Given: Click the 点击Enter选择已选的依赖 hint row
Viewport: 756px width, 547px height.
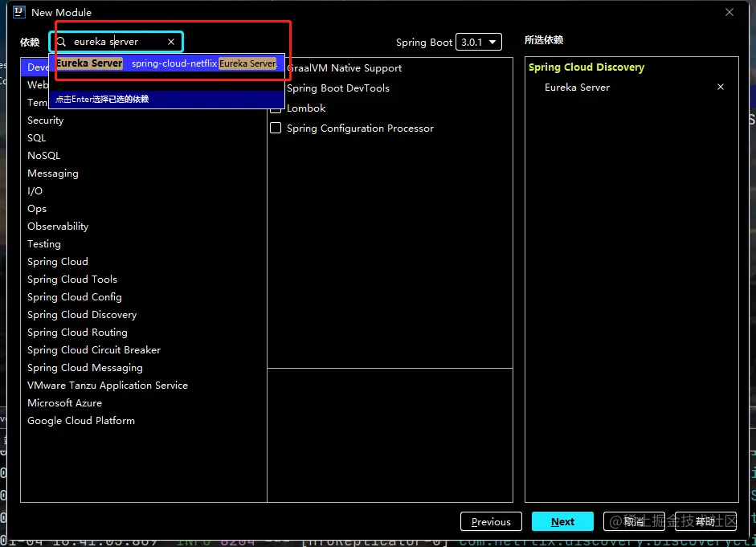Looking at the screenshot, I should click(166, 100).
